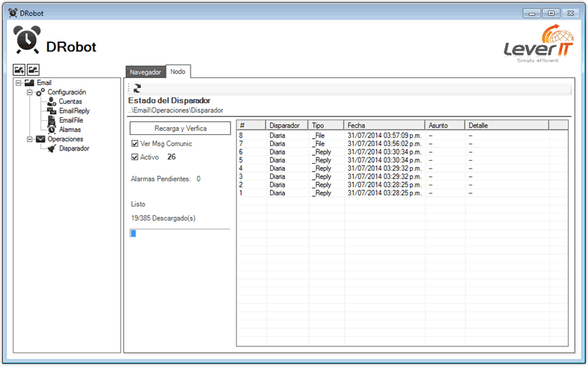The width and height of the screenshot is (588, 366).
Task: Collapse the Operaciones tree node
Action: pos(30,139)
